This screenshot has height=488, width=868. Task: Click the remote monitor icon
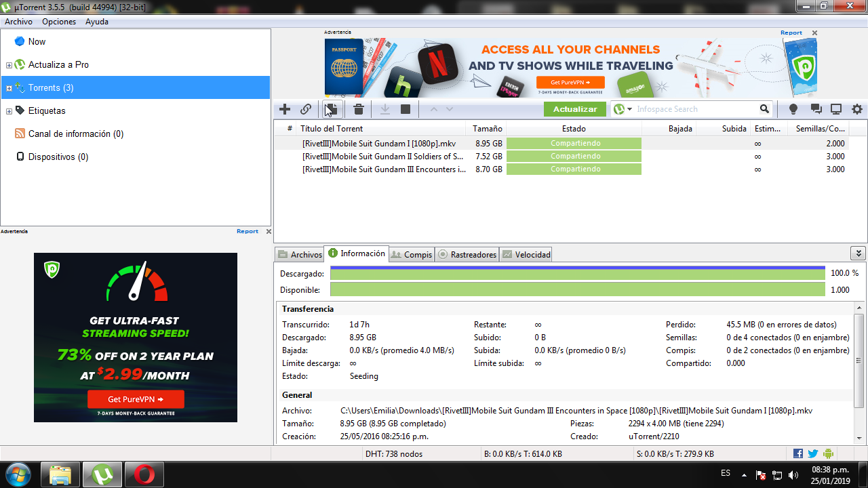[x=836, y=109]
